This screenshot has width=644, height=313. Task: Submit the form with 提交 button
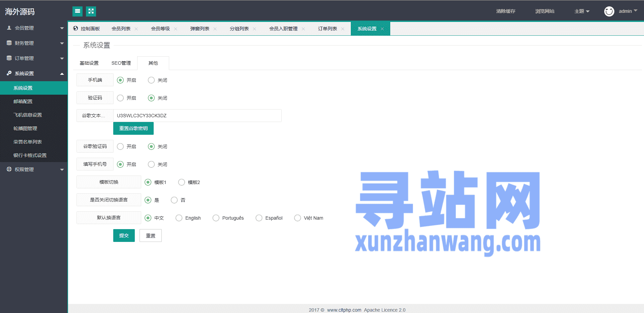(x=124, y=236)
